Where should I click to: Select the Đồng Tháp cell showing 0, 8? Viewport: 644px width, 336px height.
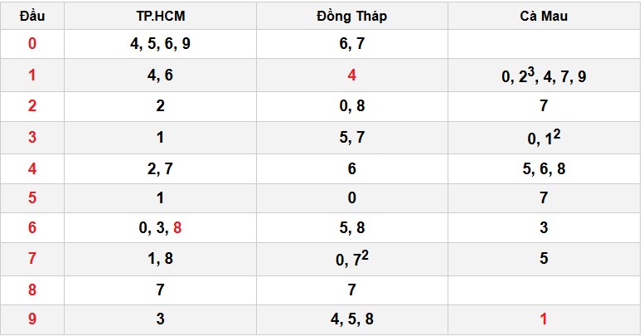pos(351,106)
